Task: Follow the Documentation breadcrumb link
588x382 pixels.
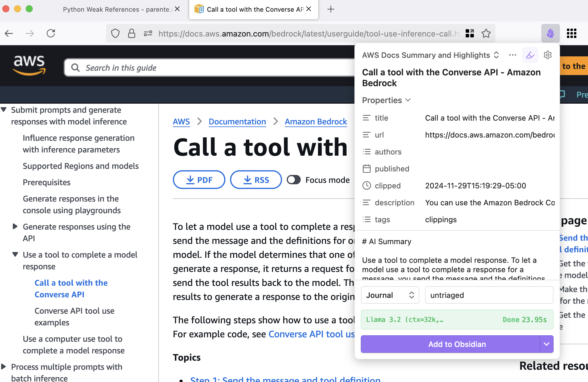Action: [x=237, y=121]
